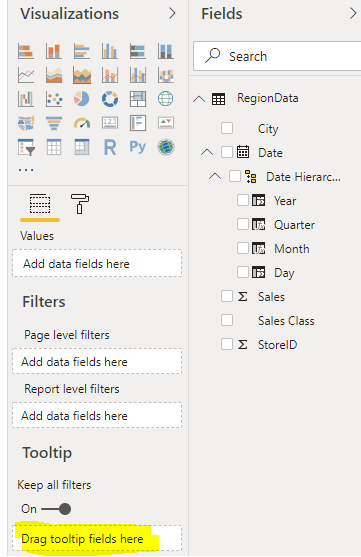Click the Values data fields well
Image resolution: width=361 pixels, height=557 pixels.
97,263
